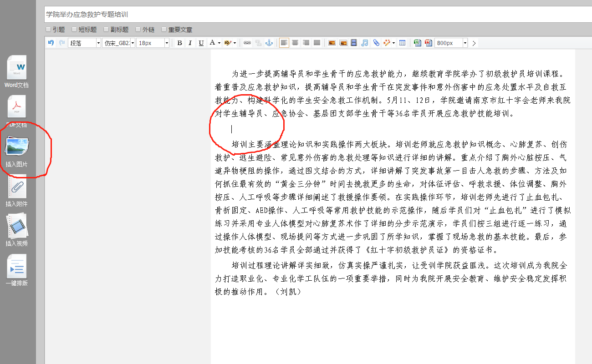The width and height of the screenshot is (592, 364).
Task: Enable the 引题 checkbox
Action: (48, 30)
